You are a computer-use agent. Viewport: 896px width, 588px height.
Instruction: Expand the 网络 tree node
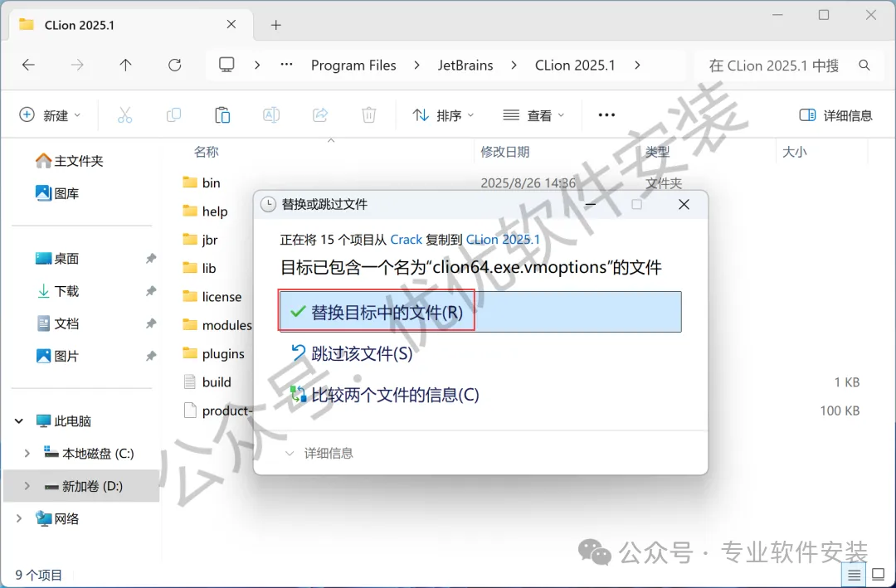19,519
